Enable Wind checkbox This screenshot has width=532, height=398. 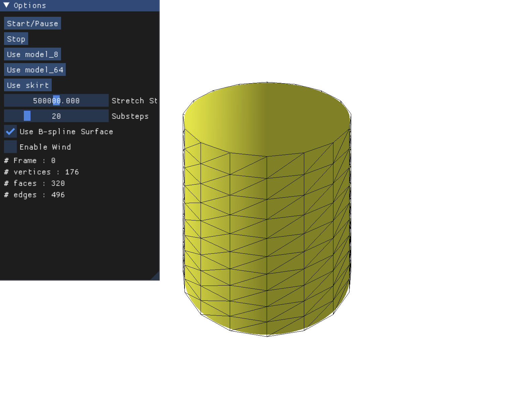point(10,147)
